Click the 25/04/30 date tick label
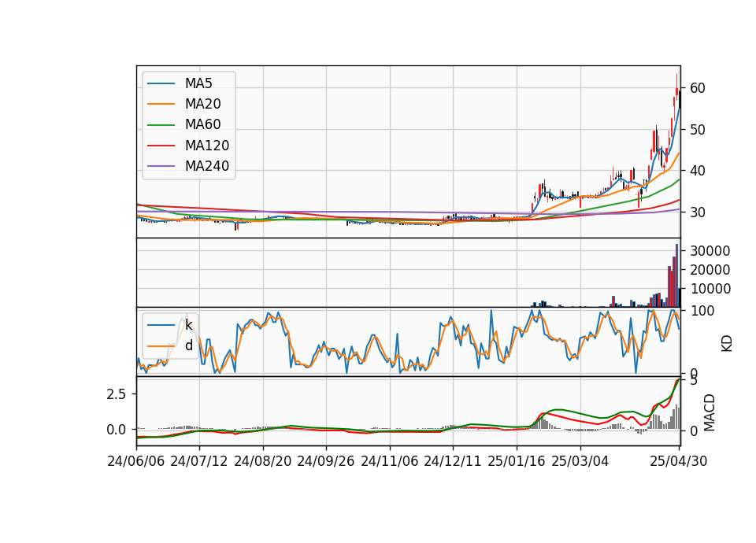 click(679, 461)
